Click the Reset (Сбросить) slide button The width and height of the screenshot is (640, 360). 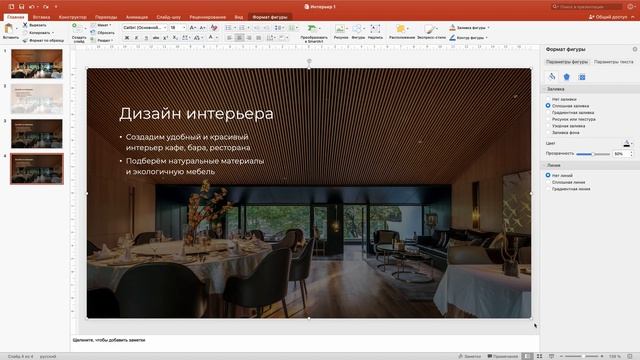102,33
